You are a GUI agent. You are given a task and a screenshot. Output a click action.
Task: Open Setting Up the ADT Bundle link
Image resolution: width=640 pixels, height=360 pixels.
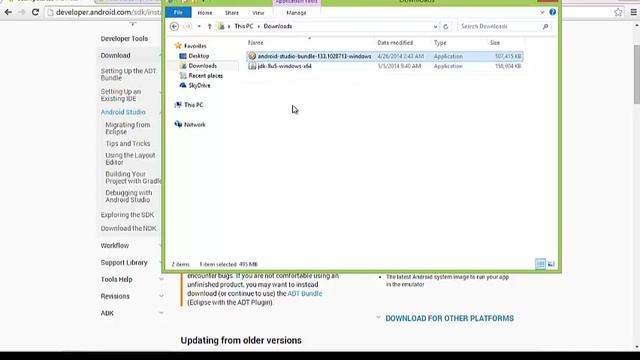(x=129, y=74)
